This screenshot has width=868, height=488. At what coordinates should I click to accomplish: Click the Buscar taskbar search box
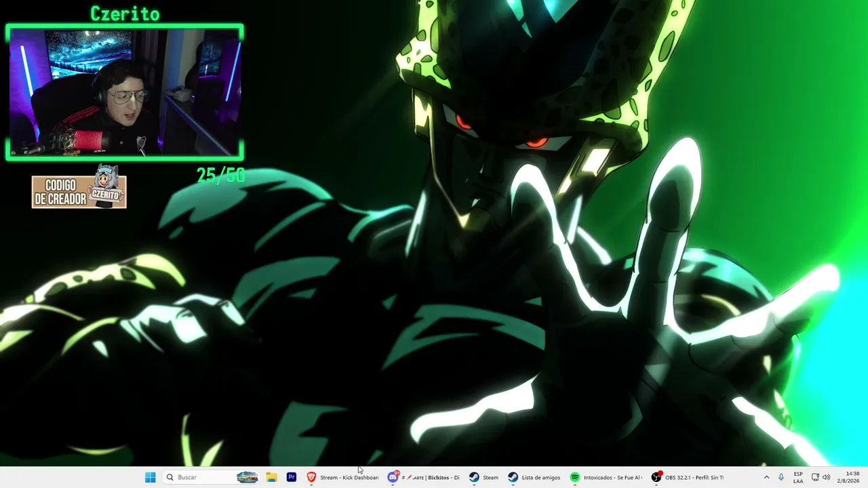click(x=212, y=477)
